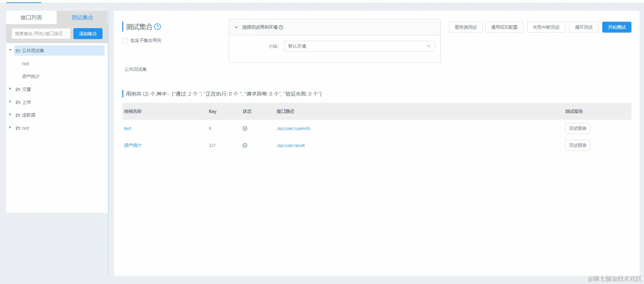The height and width of the screenshot is (284, 644).
Task: Click the 测试报告 column header
Action: click(574, 112)
